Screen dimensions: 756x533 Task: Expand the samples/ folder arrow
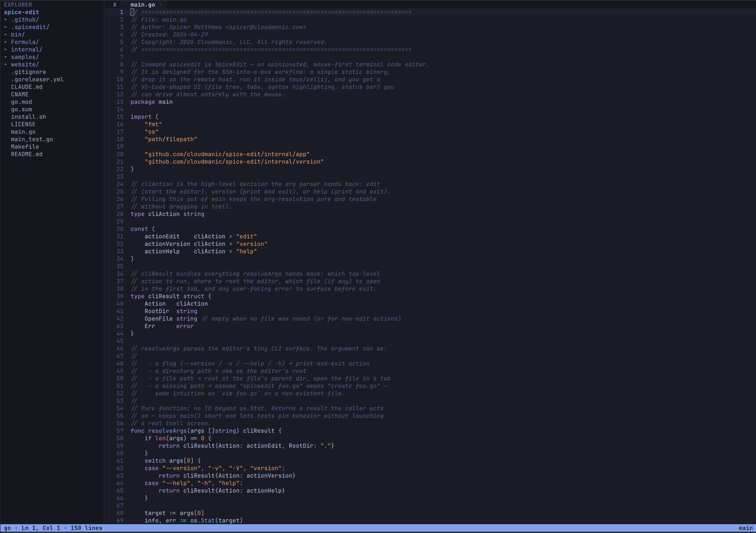[6, 57]
